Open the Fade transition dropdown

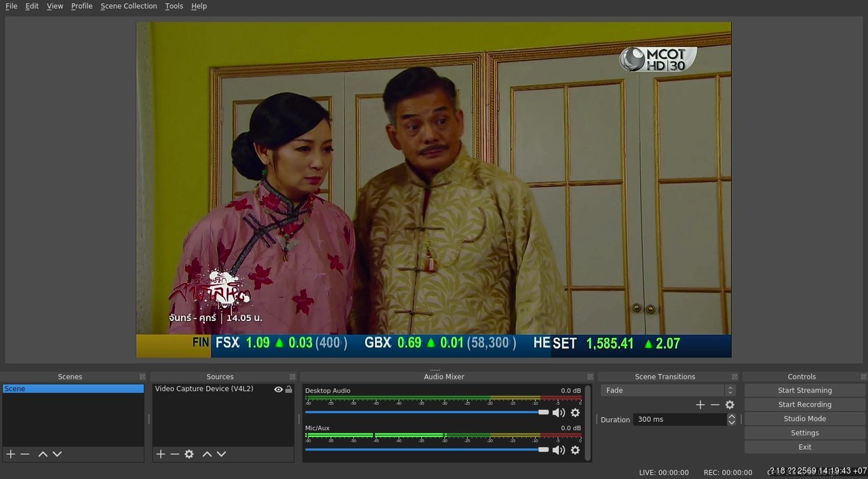pyautogui.click(x=668, y=390)
